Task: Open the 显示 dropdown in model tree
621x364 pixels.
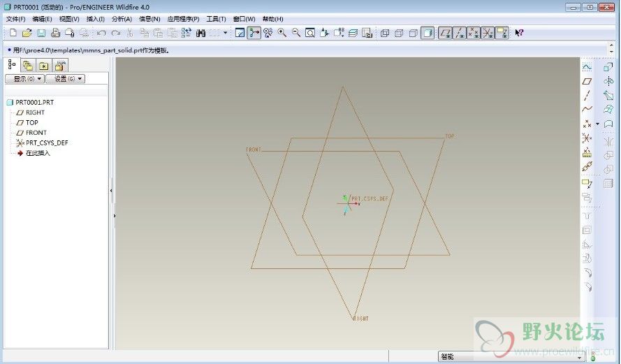Action: click(x=25, y=79)
